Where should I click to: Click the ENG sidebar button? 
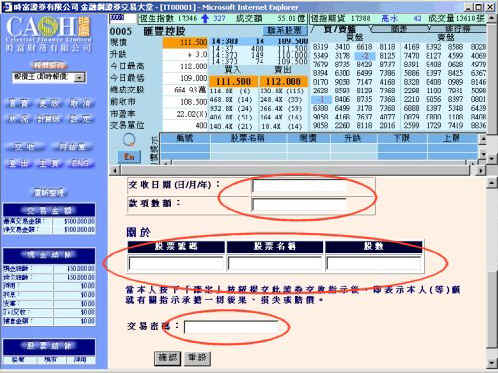pos(80,163)
